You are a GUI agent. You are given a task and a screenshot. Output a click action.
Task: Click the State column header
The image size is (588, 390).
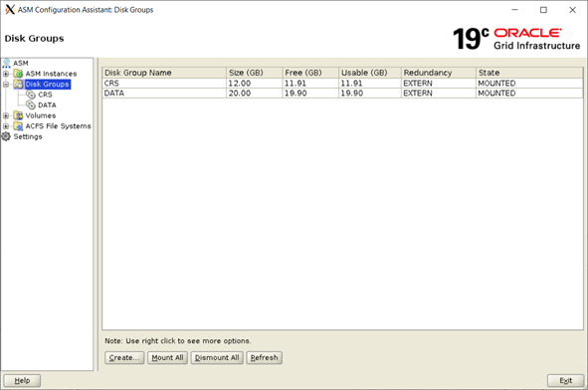pos(529,73)
